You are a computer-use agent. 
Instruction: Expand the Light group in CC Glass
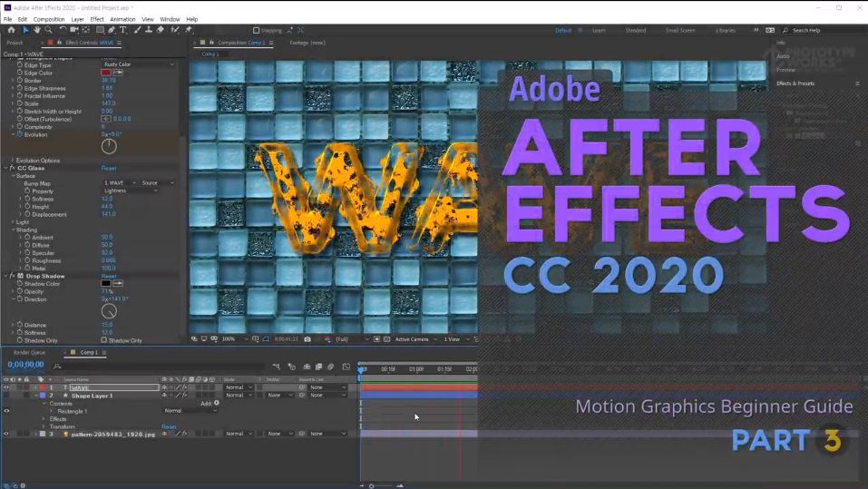13,222
